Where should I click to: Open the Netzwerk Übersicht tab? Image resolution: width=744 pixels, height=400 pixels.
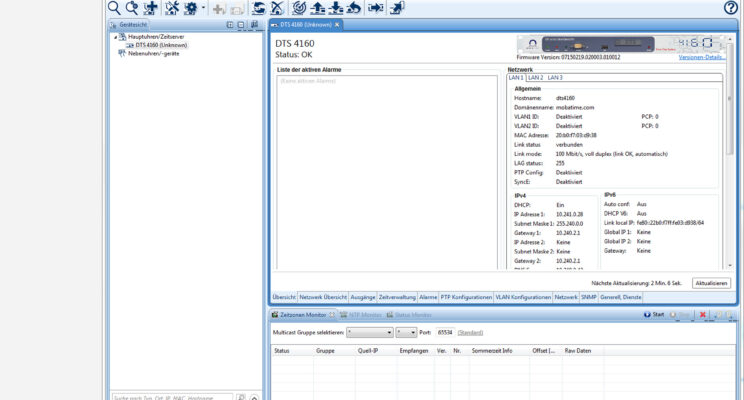click(x=323, y=297)
